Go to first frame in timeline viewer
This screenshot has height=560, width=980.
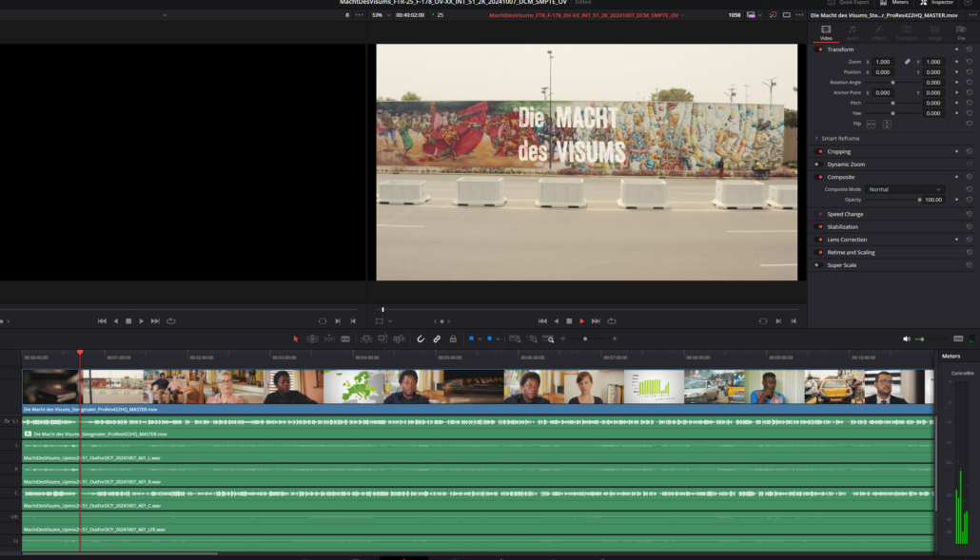(542, 321)
